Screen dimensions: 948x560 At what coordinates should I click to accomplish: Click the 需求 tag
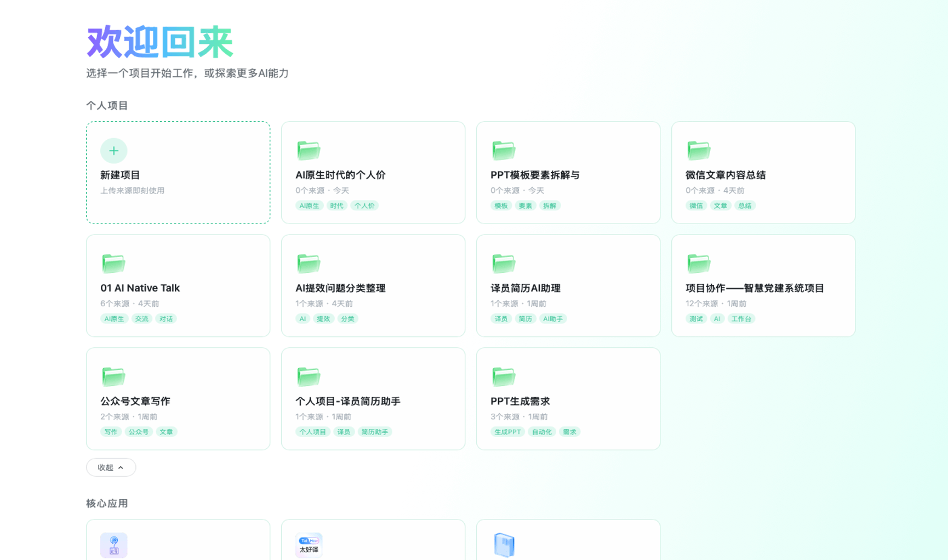570,432
